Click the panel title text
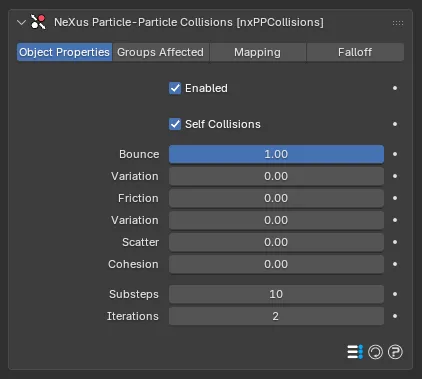Image resolution: width=422 pixels, height=379 pixels. pos(189,22)
